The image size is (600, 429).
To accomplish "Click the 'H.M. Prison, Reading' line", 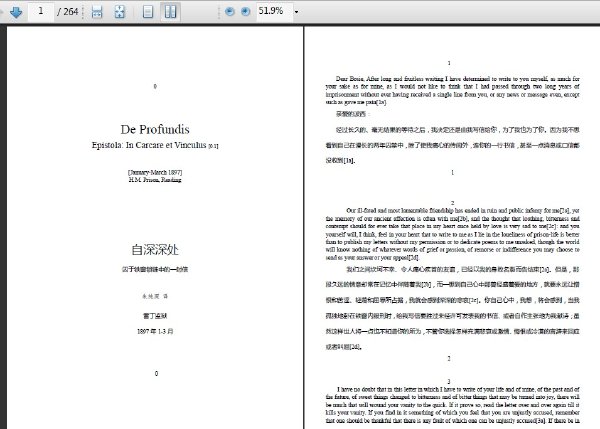I will [155, 179].
